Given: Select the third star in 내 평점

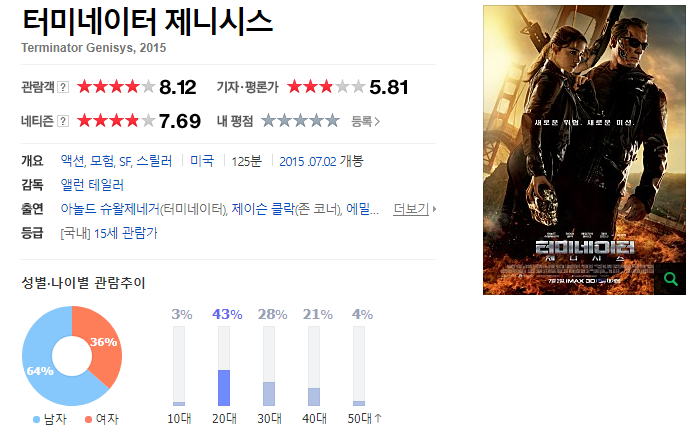Looking at the screenshot, I should tap(300, 121).
